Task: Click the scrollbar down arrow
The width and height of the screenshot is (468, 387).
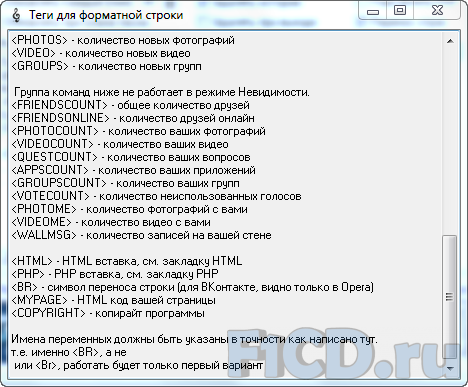Action: [x=450, y=368]
